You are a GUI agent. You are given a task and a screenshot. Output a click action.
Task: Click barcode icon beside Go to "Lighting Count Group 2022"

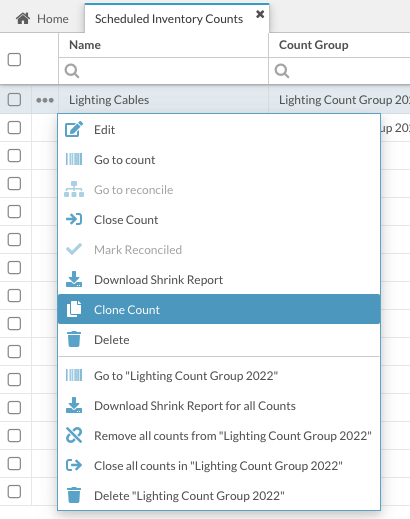[74, 375]
